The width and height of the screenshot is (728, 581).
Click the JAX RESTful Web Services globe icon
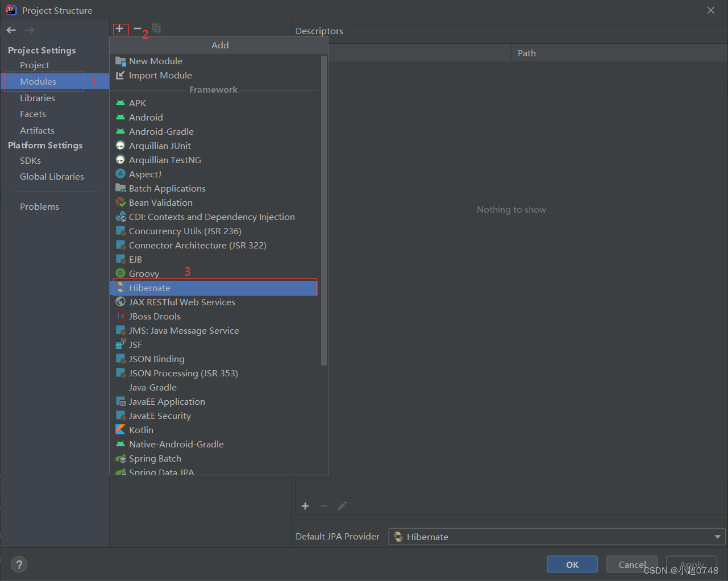pos(120,302)
